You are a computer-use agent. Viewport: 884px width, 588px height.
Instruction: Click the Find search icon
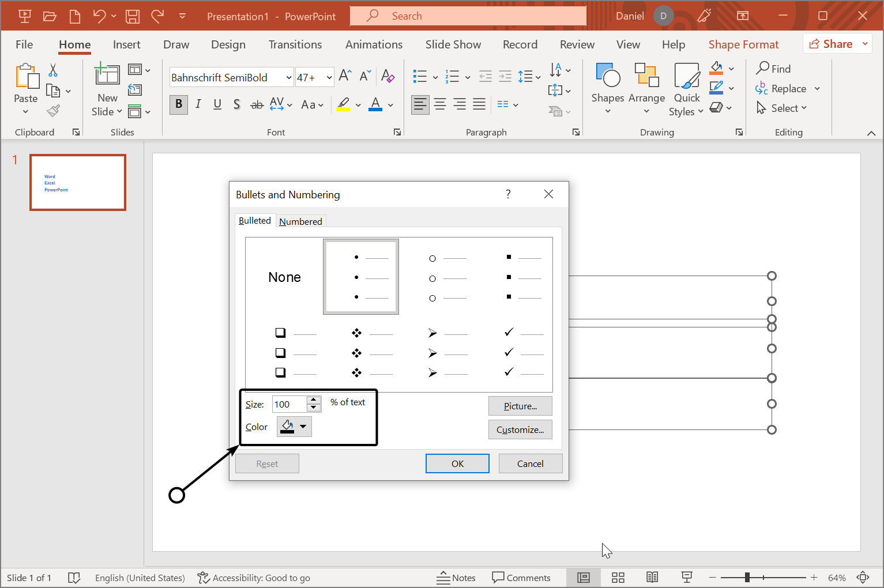763,69
